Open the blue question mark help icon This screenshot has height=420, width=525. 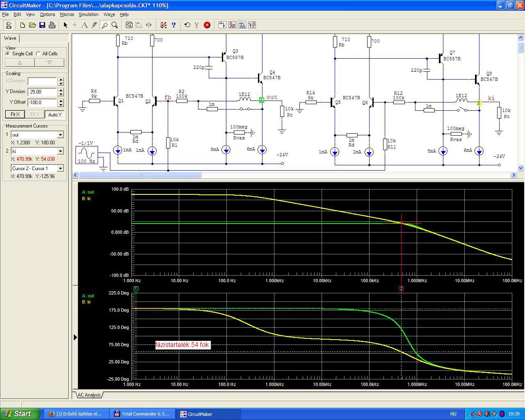click(x=173, y=25)
